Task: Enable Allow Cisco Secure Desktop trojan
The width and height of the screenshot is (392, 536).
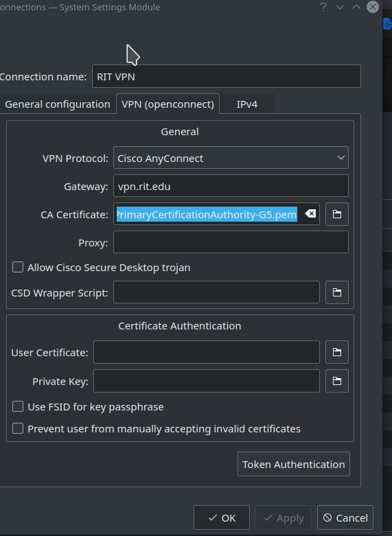Action: coord(18,268)
